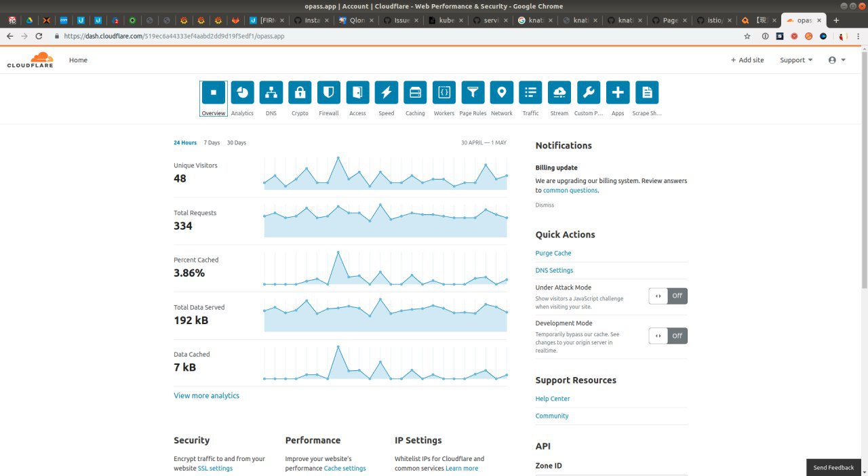
Task: Open the Cache settings link
Action: (x=344, y=469)
